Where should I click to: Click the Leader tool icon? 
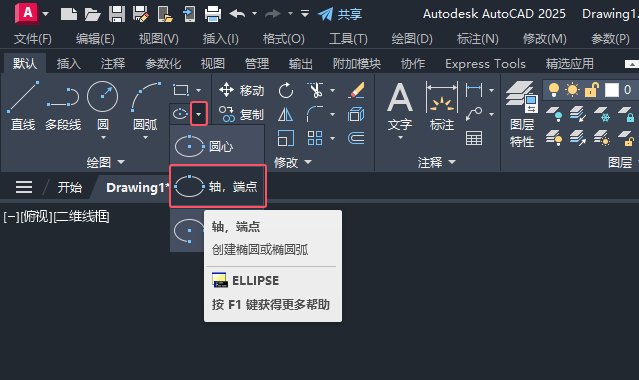[x=474, y=114]
